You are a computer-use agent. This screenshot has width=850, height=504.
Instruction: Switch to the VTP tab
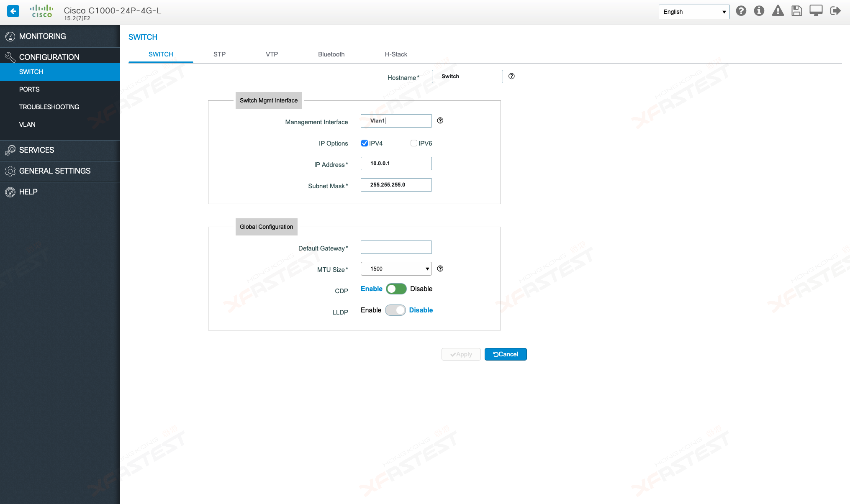point(272,54)
